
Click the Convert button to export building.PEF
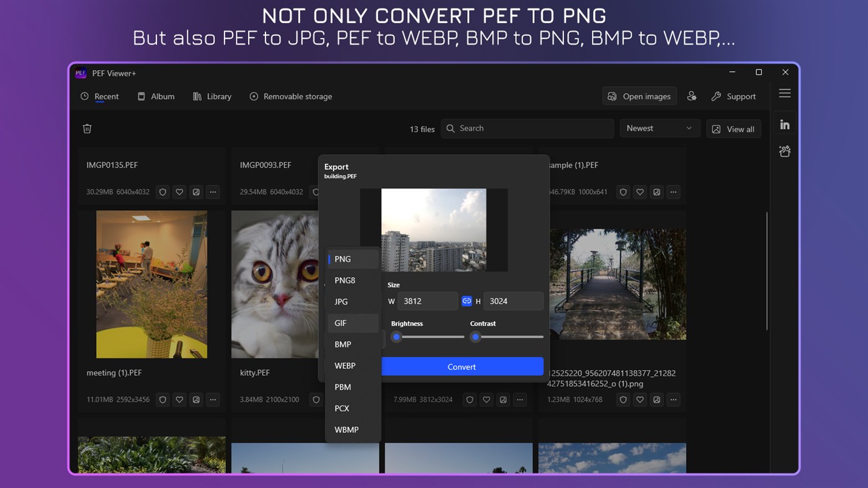[x=462, y=366]
